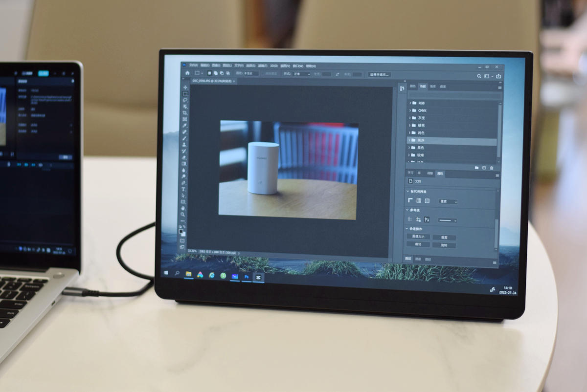Viewport: 587px width, 392px height.
Task: Select the Rectangular Marquee tool
Action: 185,93
